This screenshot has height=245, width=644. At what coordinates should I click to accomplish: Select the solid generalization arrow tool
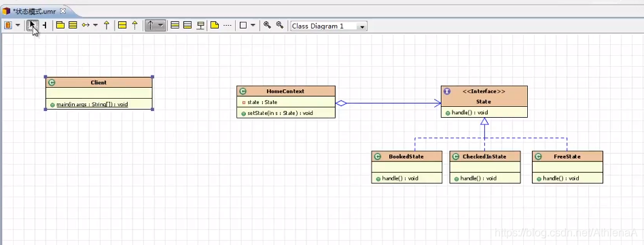click(107, 26)
